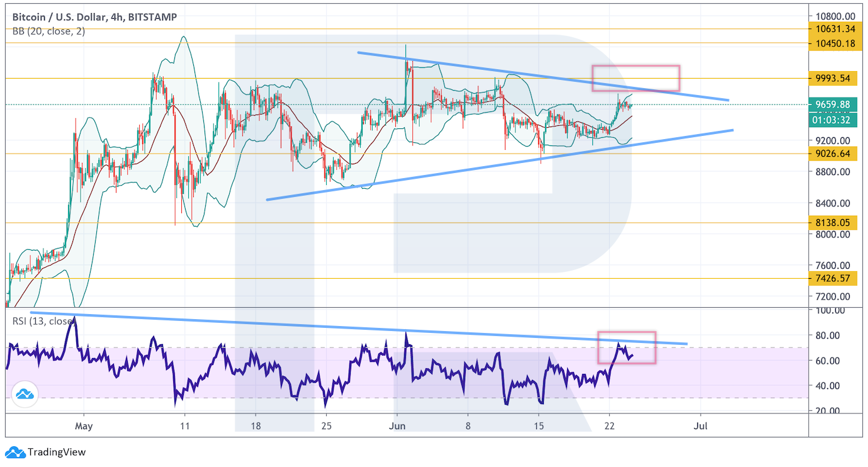Click the cloud icon in RSI panel
Image resolution: width=868 pixels, height=467 pixels.
[x=25, y=394]
